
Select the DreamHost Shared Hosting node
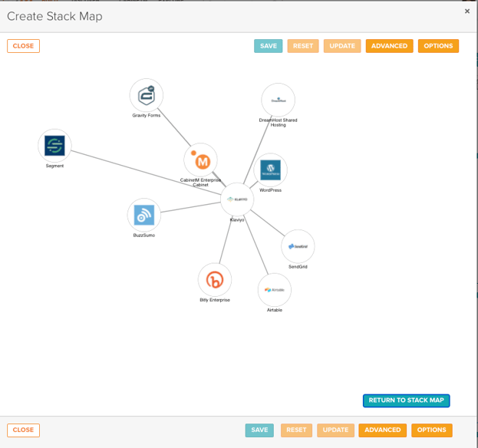click(x=278, y=100)
